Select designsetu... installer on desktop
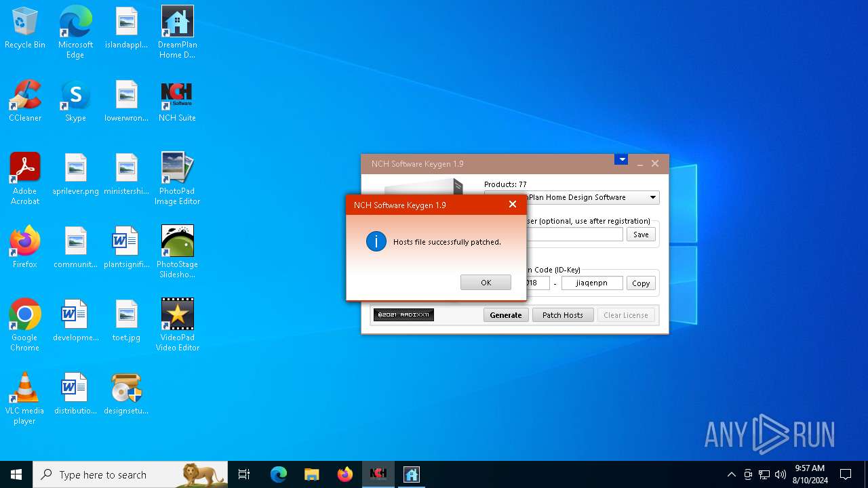The width and height of the screenshot is (868, 488). [126, 394]
